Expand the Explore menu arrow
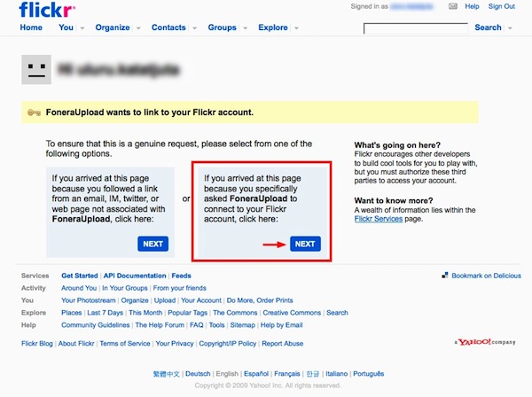This screenshot has width=532, height=397. tap(296, 28)
